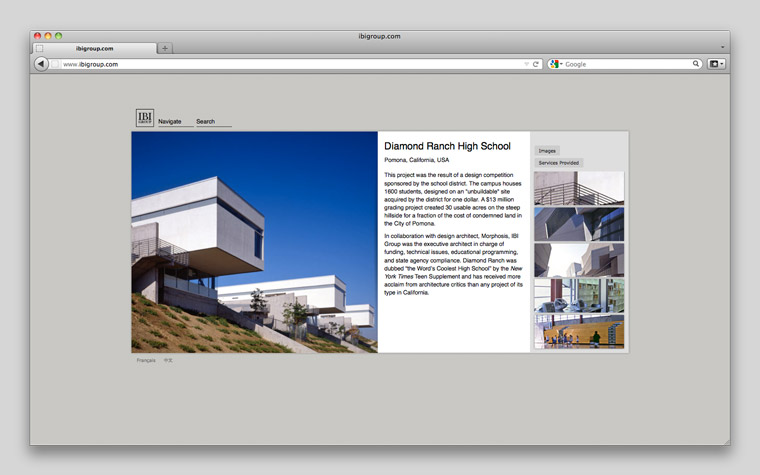Viewport: 760px width, 475px height.
Task: Switch site language to Chinese (中文)
Action: 168,360
